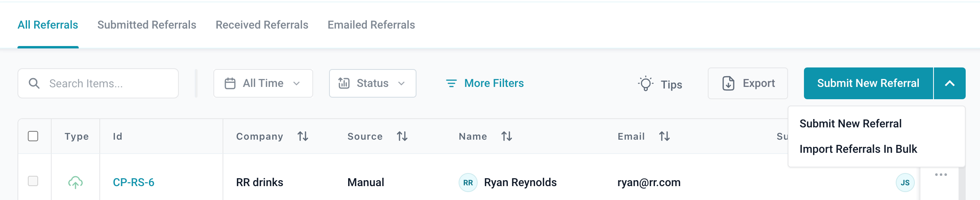
Task: Sort referrals by Name column
Action: (x=506, y=137)
